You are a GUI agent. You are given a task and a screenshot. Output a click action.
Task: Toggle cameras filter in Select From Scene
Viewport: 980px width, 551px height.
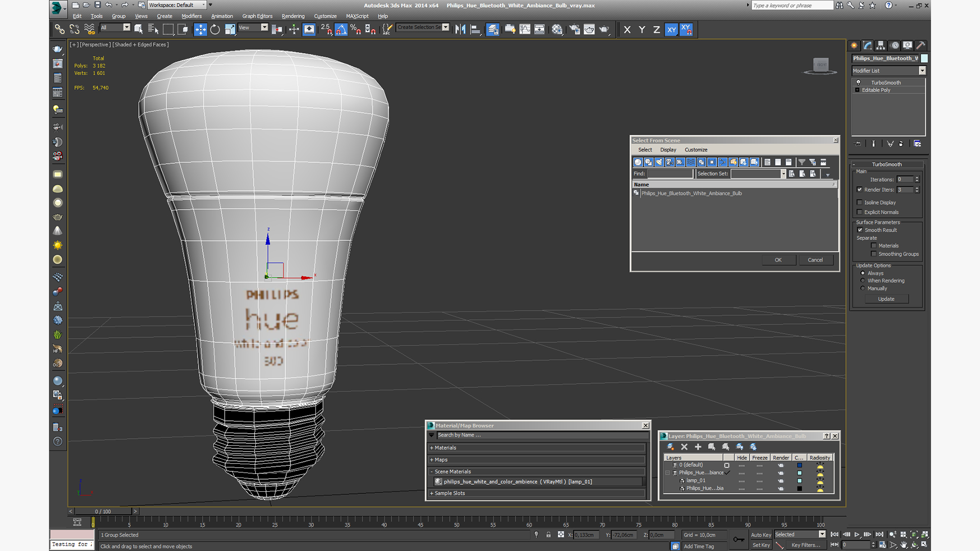click(x=670, y=162)
